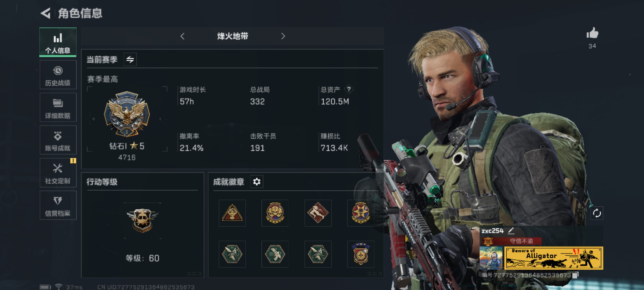Switch to previous mode with left chevron
Screen dimensions: 644x290
182,36
